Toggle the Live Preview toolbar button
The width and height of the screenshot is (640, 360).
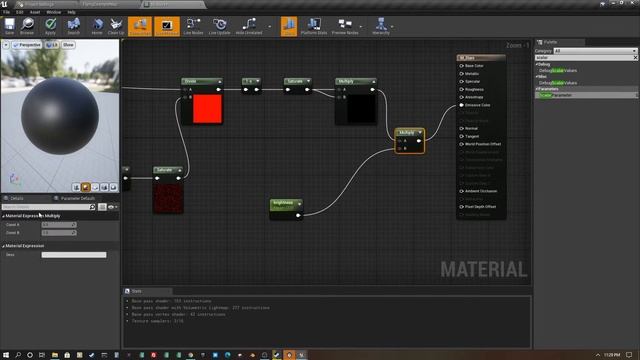coord(167,26)
